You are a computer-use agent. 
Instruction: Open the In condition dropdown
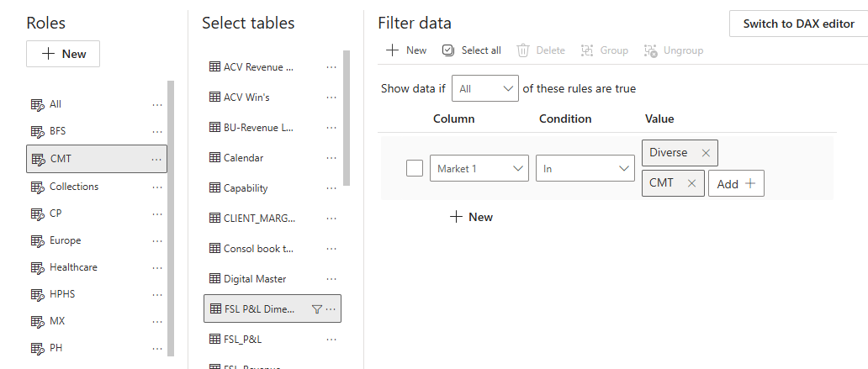click(x=585, y=168)
